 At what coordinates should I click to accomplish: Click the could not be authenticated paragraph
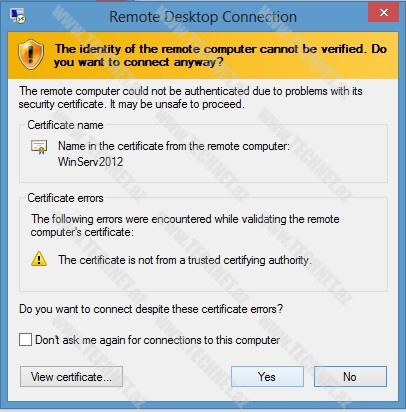click(x=190, y=98)
